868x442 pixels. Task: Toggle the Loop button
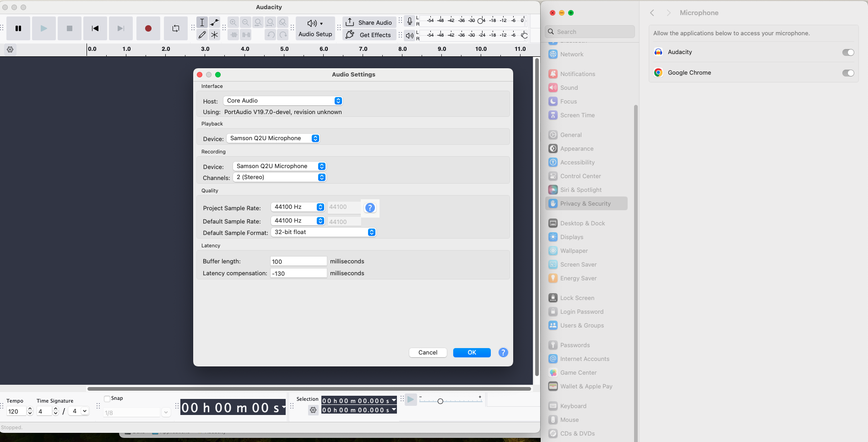pos(176,28)
